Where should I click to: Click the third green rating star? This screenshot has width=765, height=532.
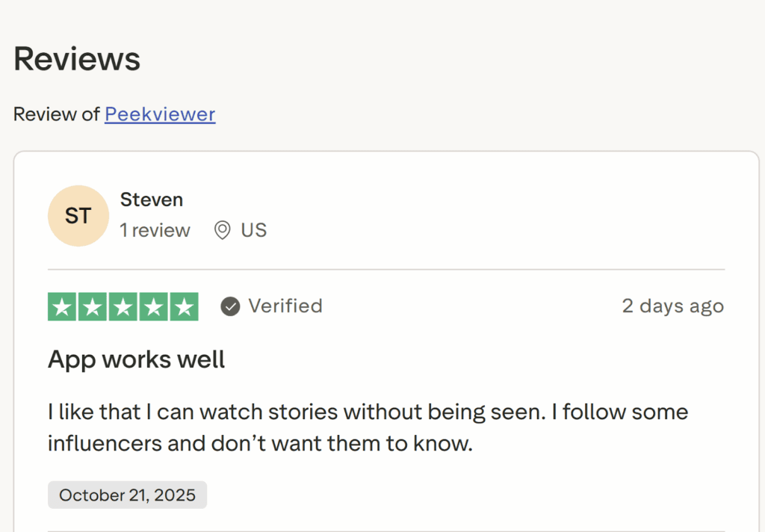click(123, 306)
